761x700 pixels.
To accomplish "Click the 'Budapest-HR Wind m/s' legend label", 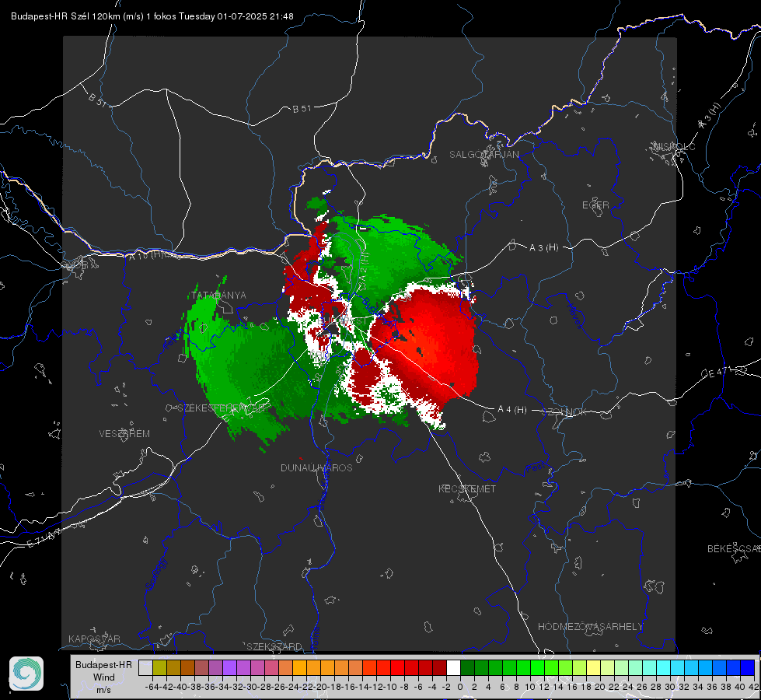I will click(x=104, y=677).
